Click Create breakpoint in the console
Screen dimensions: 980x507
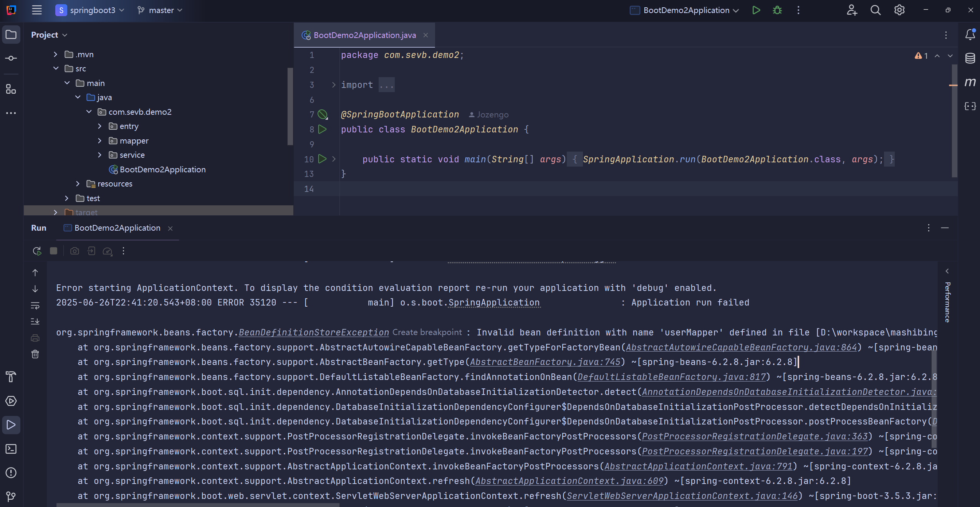coord(427,332)
